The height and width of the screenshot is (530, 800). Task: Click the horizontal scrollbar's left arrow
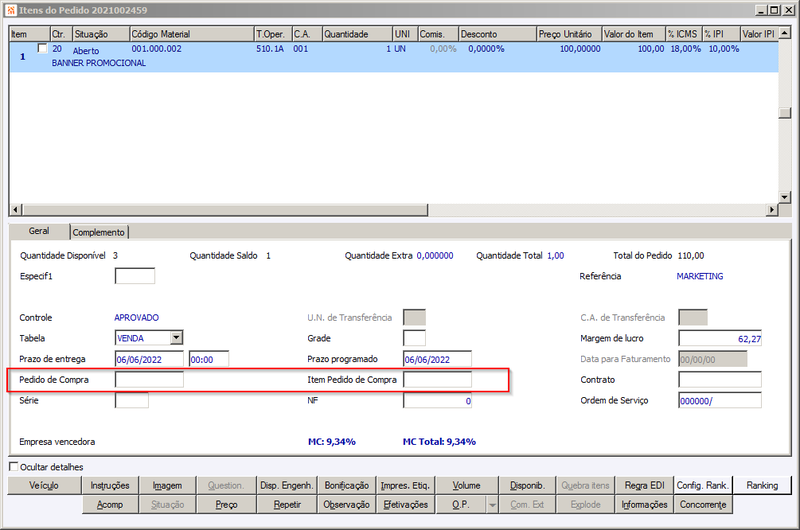coord(14,210)
